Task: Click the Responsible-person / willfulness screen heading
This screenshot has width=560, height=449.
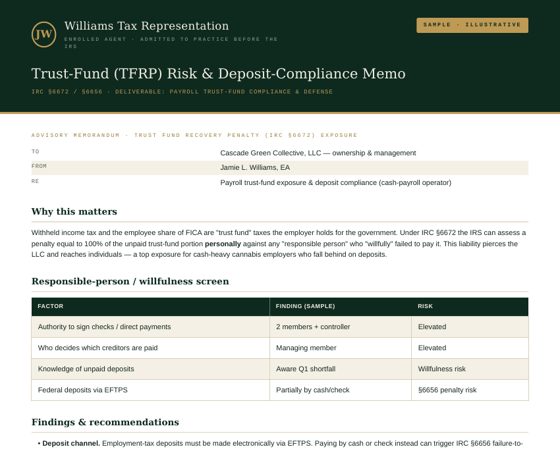Action: pos(130,281)
